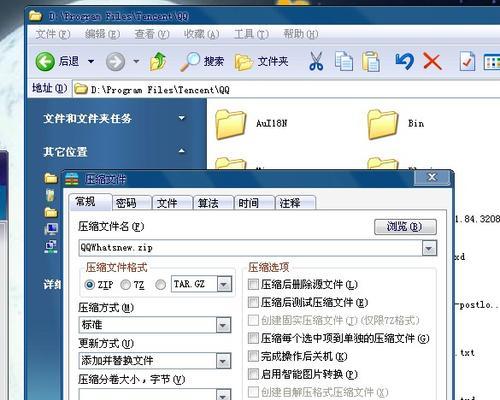Switch to the 时间 tab
The height and width of the screenshot is (400, 500).
(x=254, y=203)
